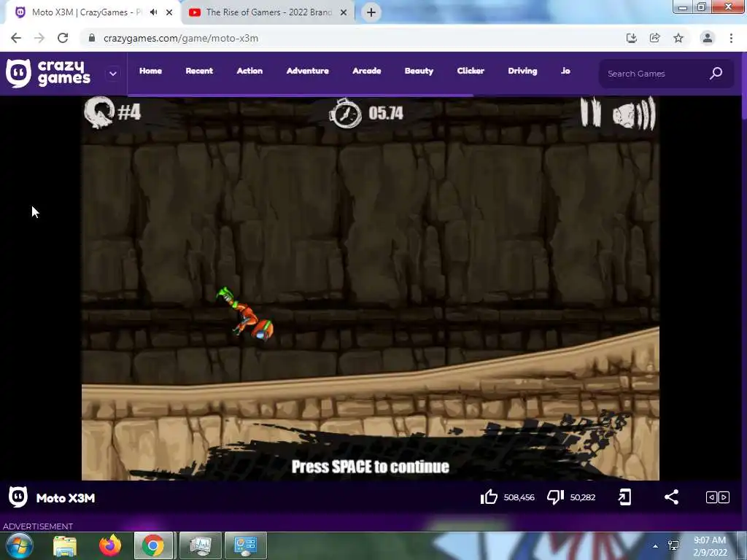Click the install app icon in address bar
747x560 pixels.
(632, 38)
